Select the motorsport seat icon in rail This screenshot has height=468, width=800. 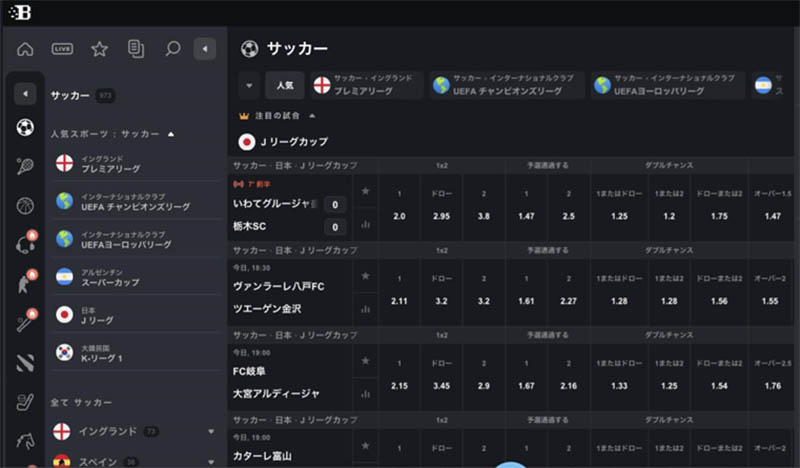point(25,402)
